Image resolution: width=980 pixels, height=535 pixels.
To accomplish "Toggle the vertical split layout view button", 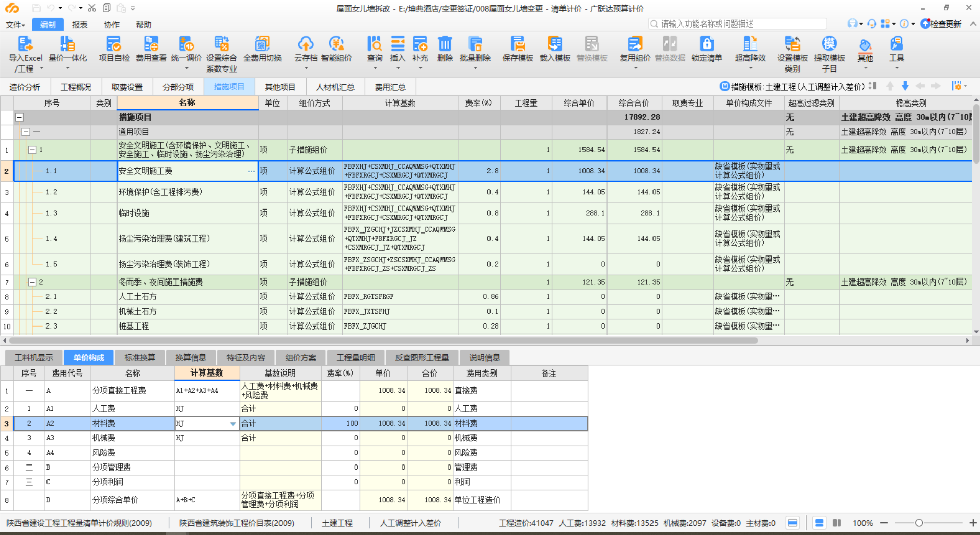I will [x=836, y=523].
